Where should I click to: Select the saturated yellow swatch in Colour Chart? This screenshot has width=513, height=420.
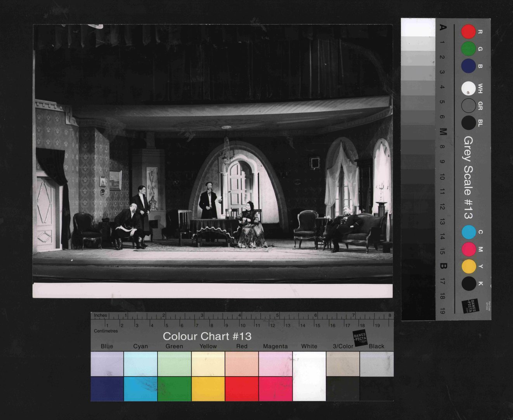click(x=208, y=389)
